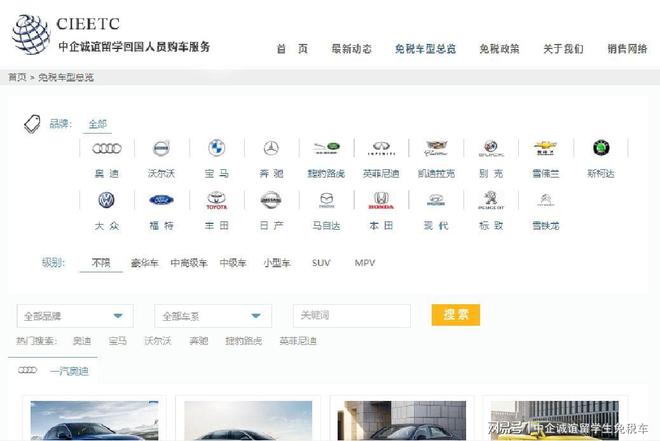Viewport: 660px width, 441px height.
Task: Select the Citroen chevron logo
Action: point(546,199)
